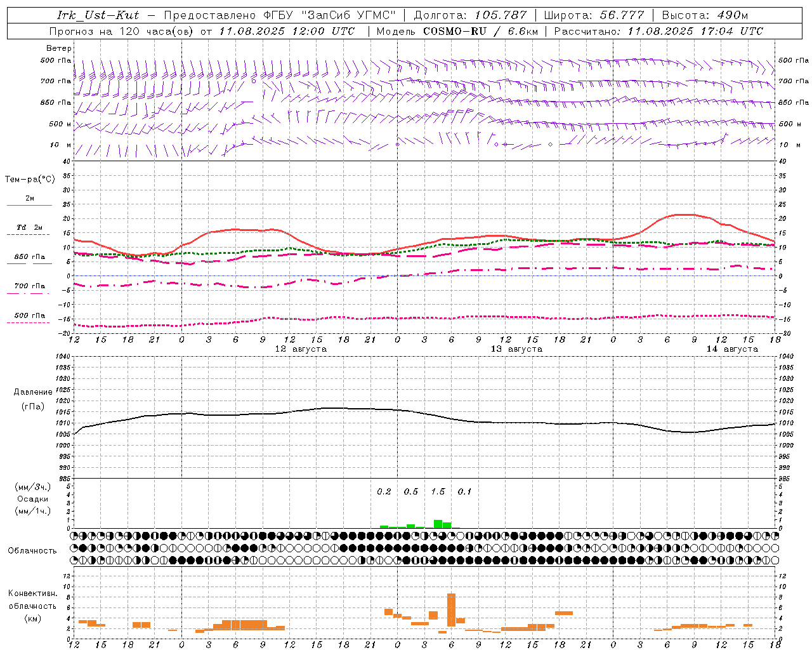Click the latitude value "Широта: 56.777"
This screenshot has height=650, width=812.
point(594,15)
